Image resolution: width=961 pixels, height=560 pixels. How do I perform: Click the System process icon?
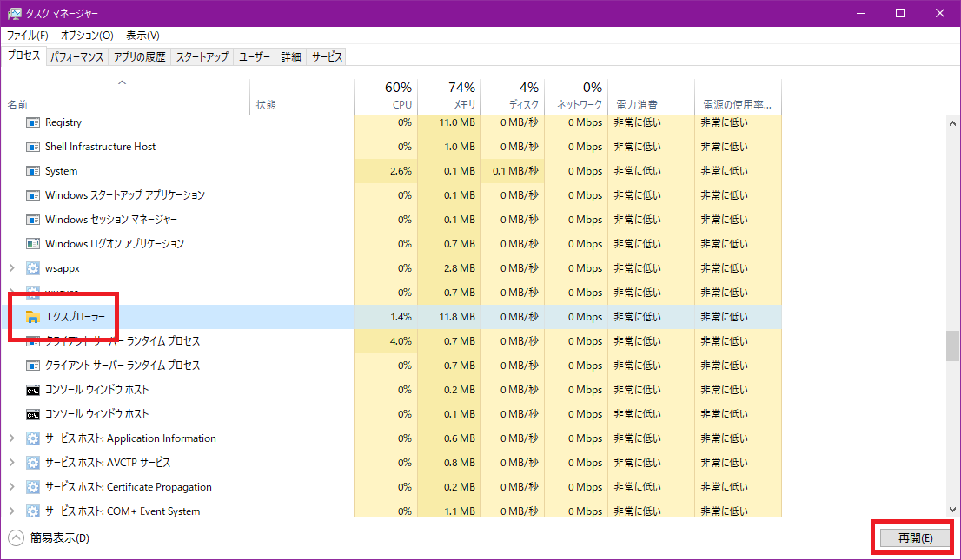click(x=32, y=171)
